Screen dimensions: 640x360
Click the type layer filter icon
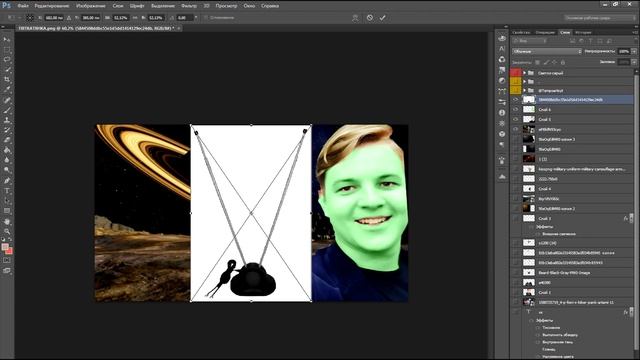click(591, 41)
